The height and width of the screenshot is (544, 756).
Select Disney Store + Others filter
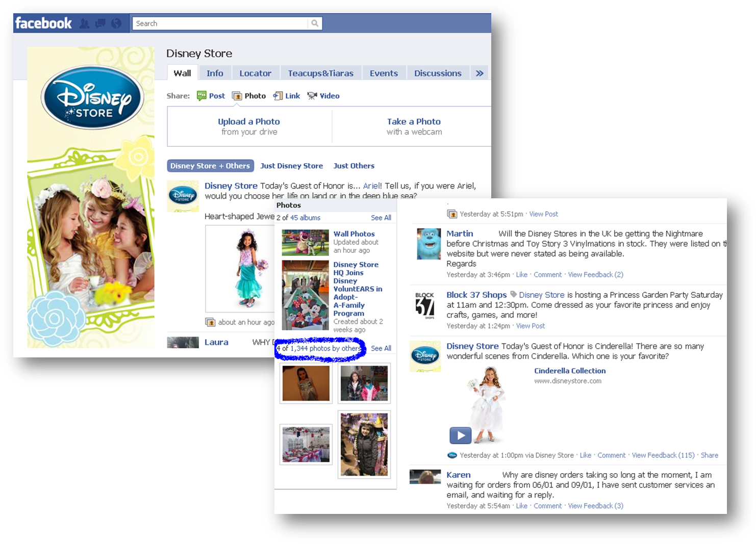tap(210, 166)
